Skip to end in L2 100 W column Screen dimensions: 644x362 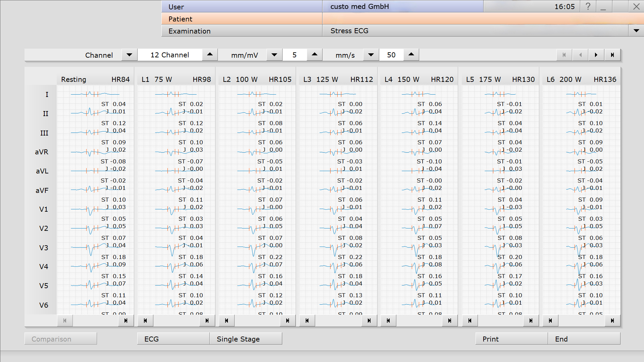coord(288,320)
